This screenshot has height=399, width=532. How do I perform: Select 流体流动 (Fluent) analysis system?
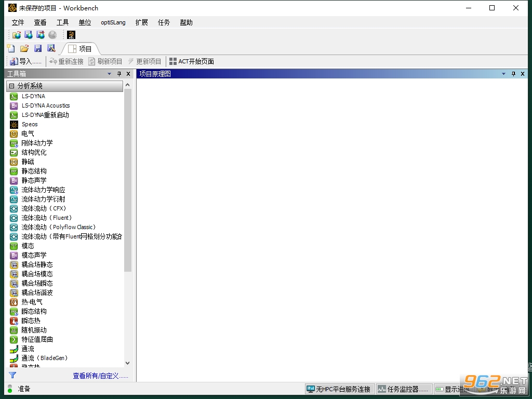46,218
